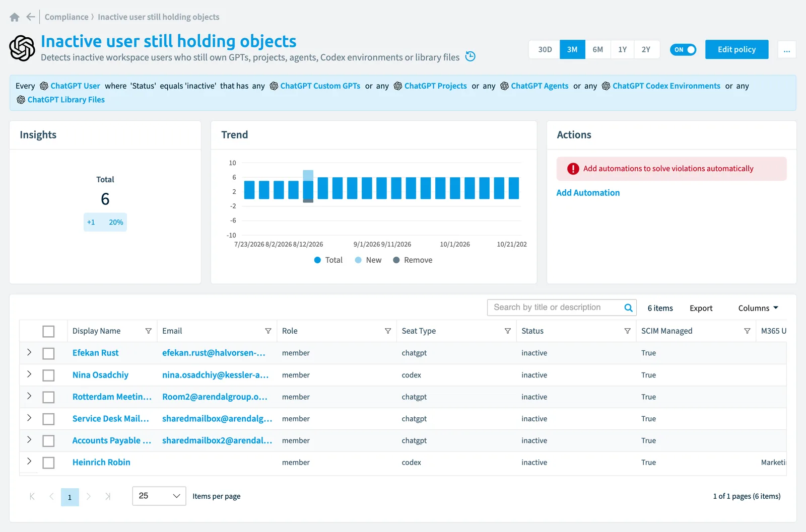Expand the Service Desk Mailbox row
This screenshot has width=806, height=532.
(x=29, y=418)
